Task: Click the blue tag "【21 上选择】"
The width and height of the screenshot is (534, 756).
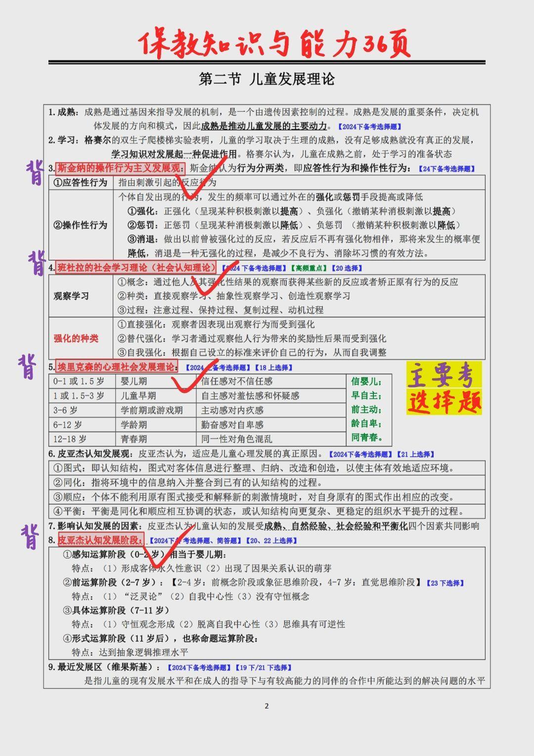Action: pos(414,454)
